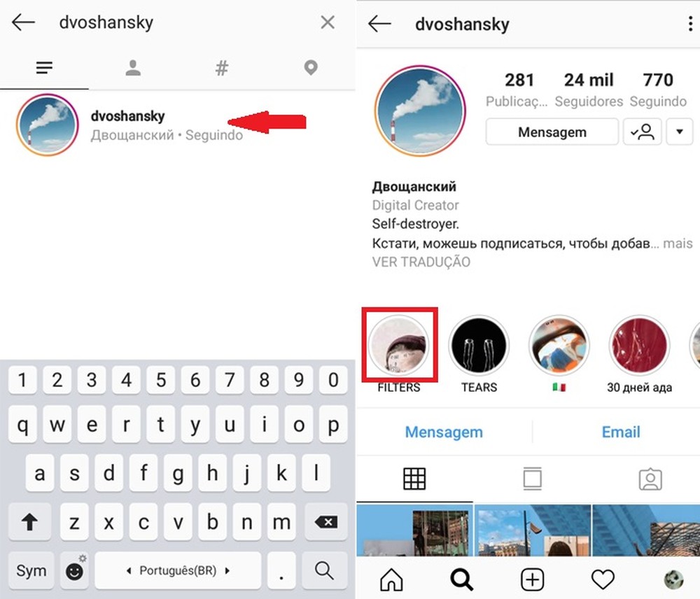The image size is (700, 599).
Task: Open the Home feed icon
Action: tap(391, 579)
